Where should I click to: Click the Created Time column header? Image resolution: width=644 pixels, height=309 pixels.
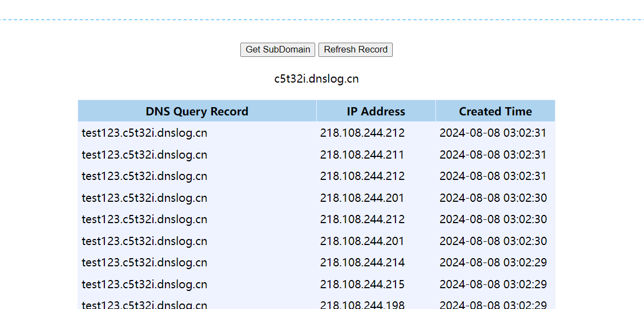495,111
